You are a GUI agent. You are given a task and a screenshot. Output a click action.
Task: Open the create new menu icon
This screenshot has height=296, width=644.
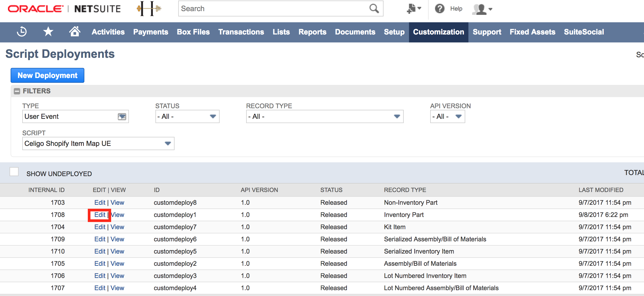(x=414, y=9)
